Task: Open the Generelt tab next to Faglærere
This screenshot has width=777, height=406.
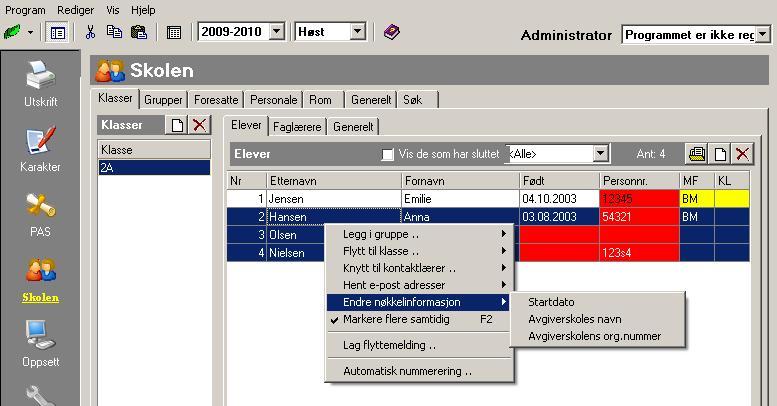Action: coord(353,127)
